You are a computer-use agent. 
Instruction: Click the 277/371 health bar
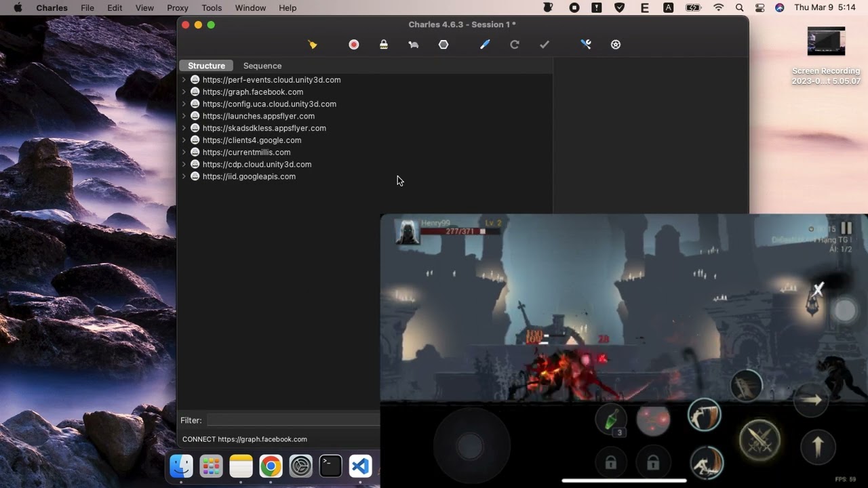[x=460, y=231]
